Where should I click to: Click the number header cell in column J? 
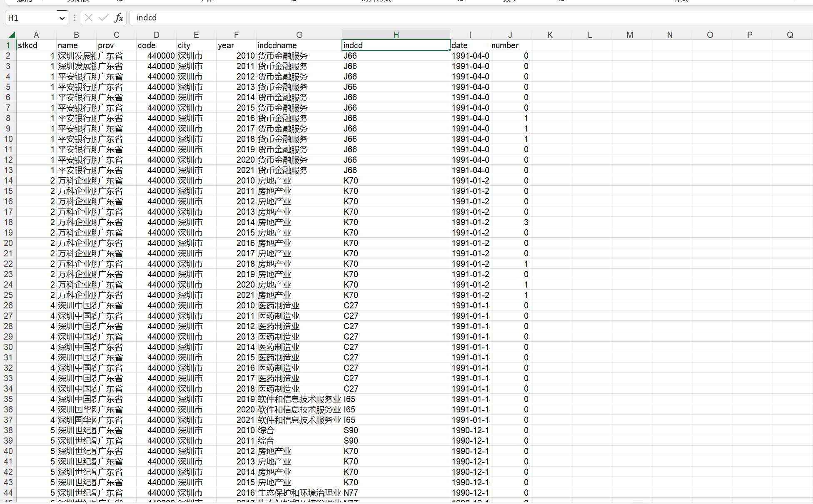[510, 45]
